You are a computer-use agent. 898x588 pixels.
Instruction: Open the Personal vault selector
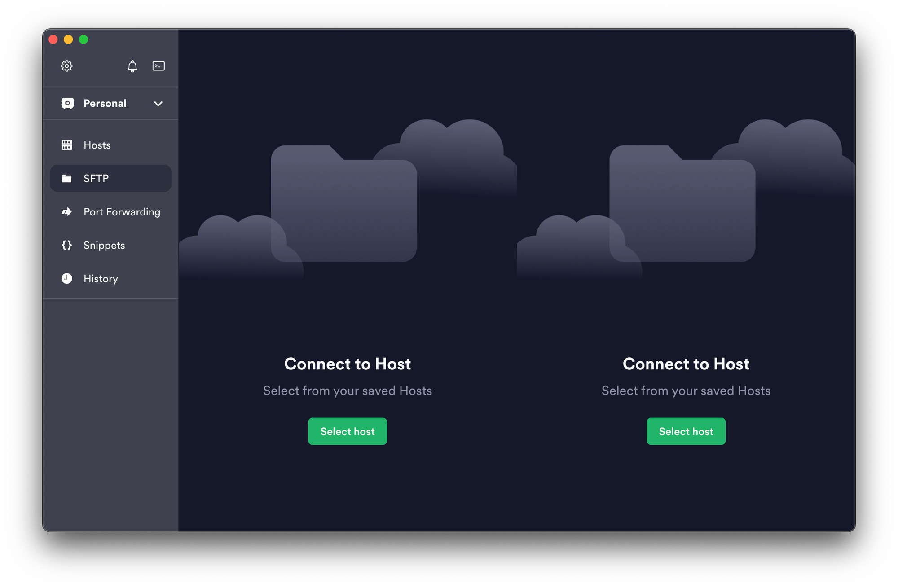pyautogui.click(x=105, y=104)
